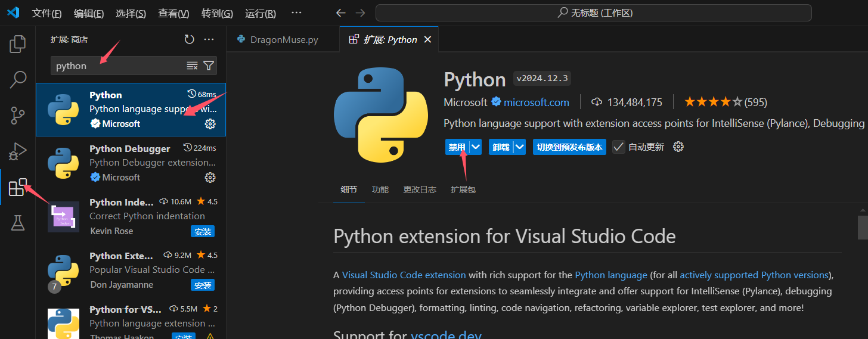Screen dimensions: 868x339
Task: Open the 转到(G) menu
Action: pyautogui.click(x=217, y=13)
